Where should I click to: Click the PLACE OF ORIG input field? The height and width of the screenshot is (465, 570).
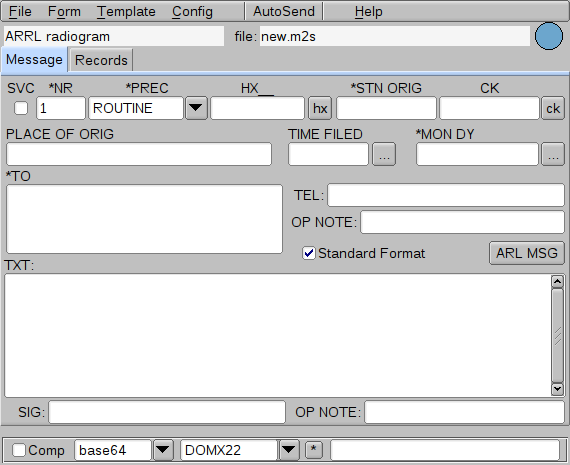point(139,154)
